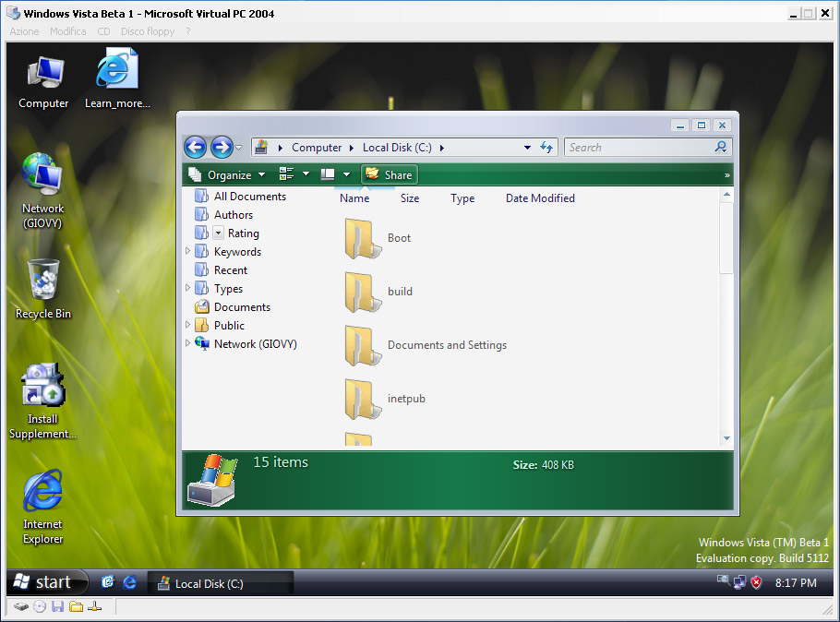Select the Local Disk (C:) breadcrumb segment
Image resolution: width=840 pixels, height=622 pixels.
point(397,148)
